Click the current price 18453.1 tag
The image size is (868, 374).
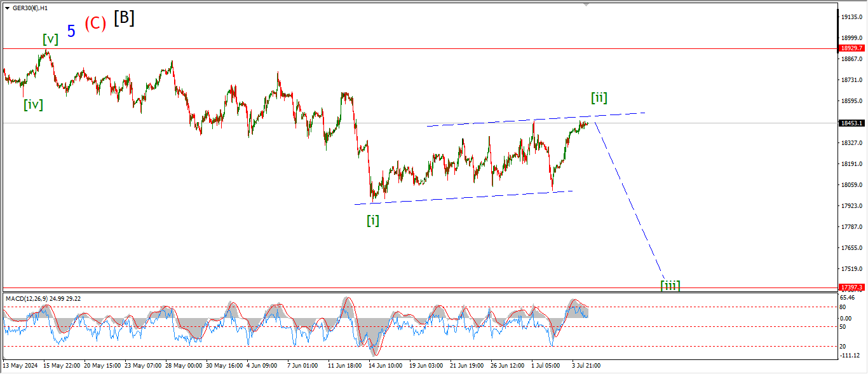[851, 123]
